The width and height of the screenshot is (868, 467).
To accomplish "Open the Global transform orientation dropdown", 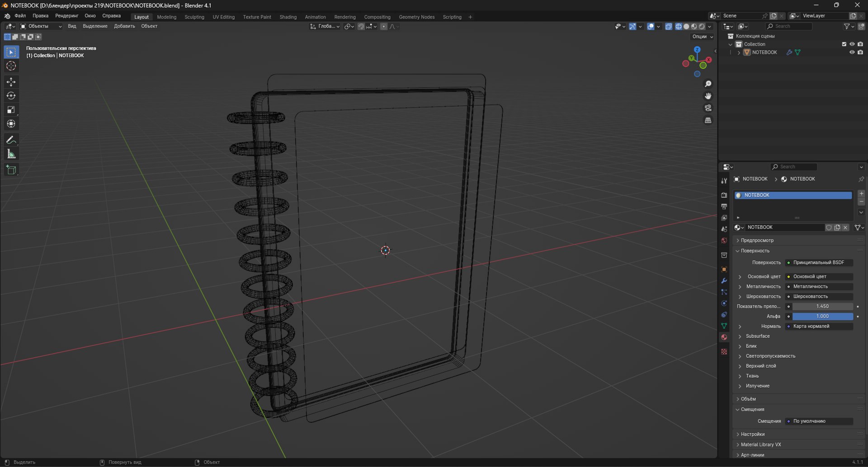I will 325,27.
